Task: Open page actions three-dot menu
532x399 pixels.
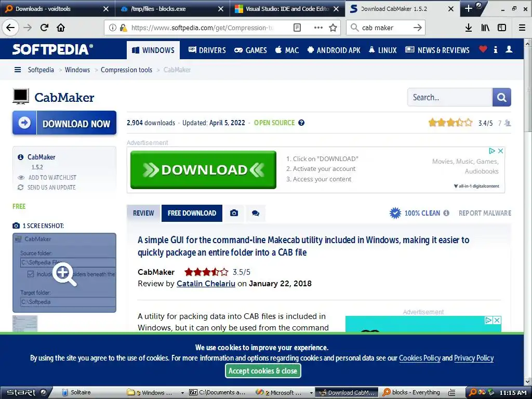Action: 318,28
